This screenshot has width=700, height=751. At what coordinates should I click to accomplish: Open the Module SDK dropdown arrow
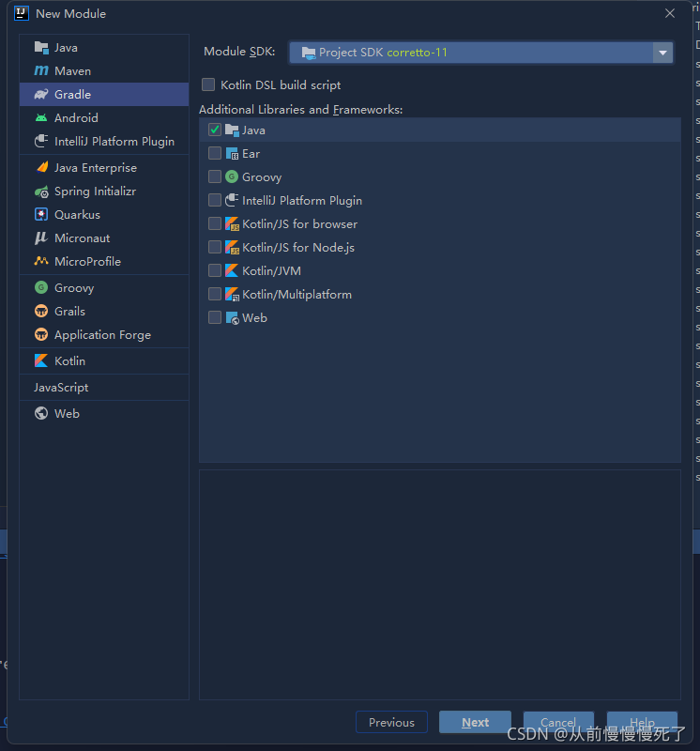(662, 53)
